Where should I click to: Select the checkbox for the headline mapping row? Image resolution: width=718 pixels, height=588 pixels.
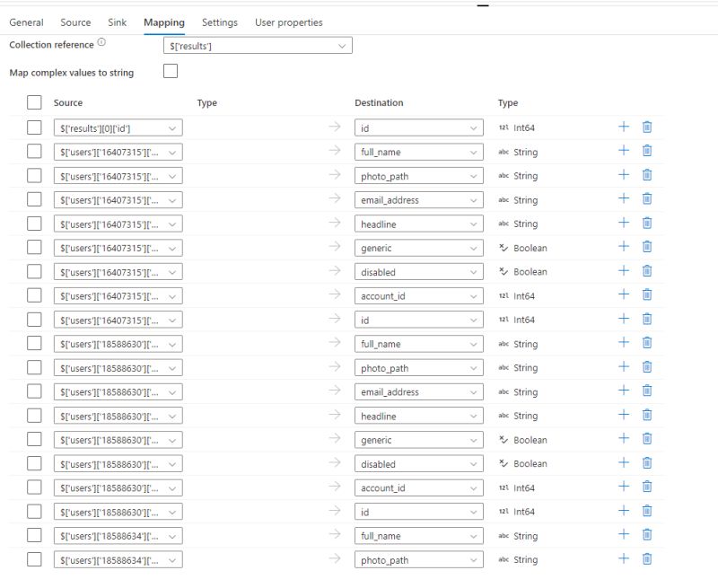[33, 223]
